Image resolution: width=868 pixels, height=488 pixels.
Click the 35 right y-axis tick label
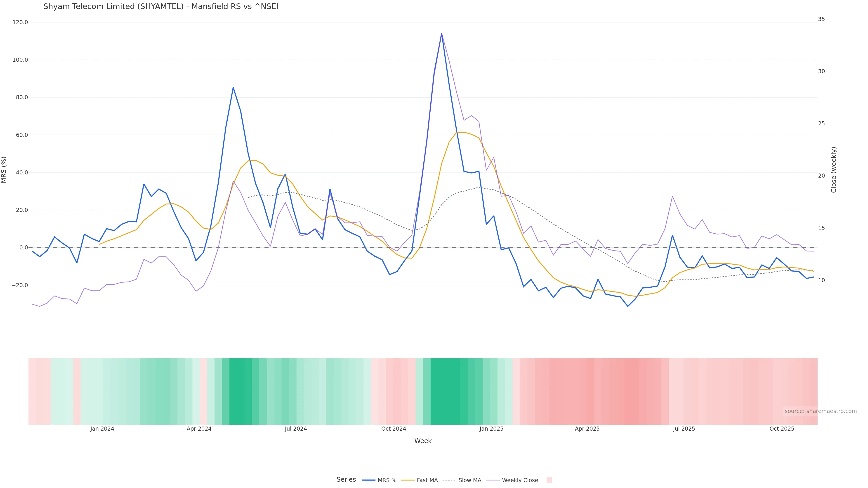(x=821, y=19)
